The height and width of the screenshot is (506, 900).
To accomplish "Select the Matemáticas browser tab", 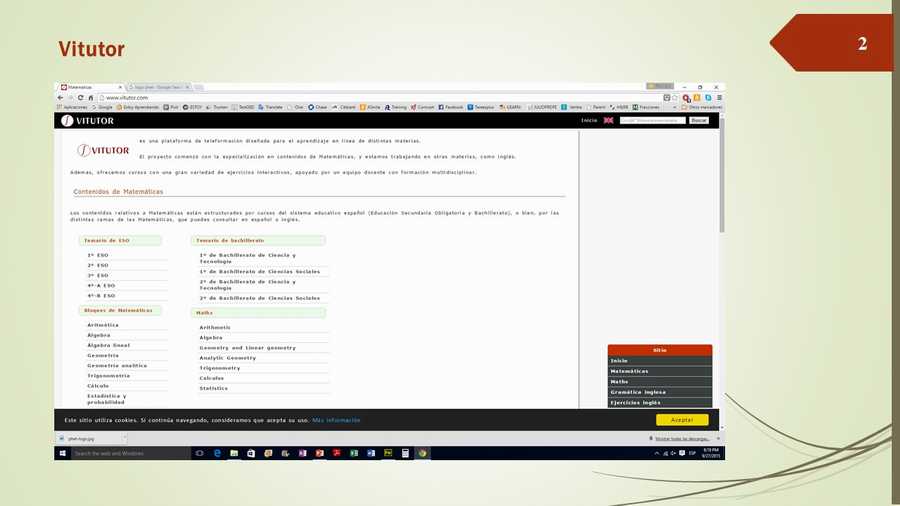I will (91, 87).
